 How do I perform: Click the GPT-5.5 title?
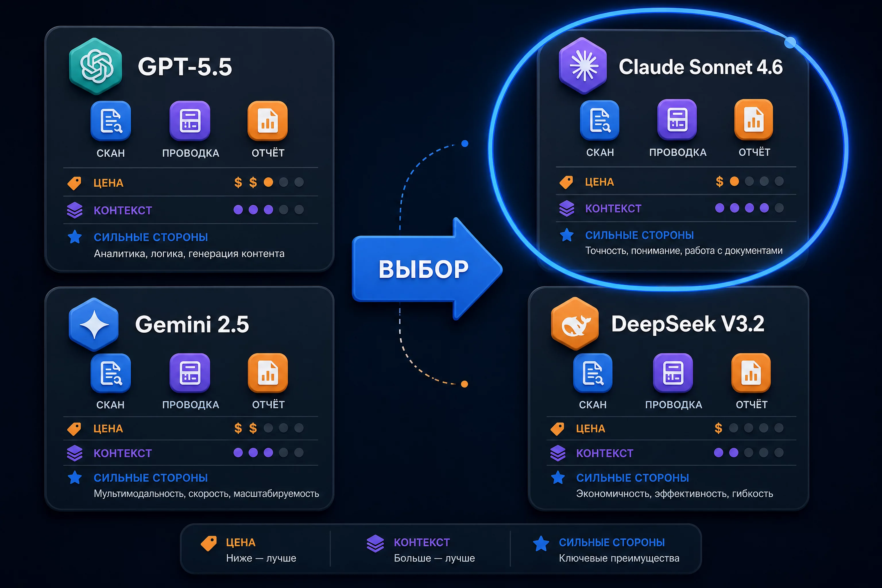[185, 67]
